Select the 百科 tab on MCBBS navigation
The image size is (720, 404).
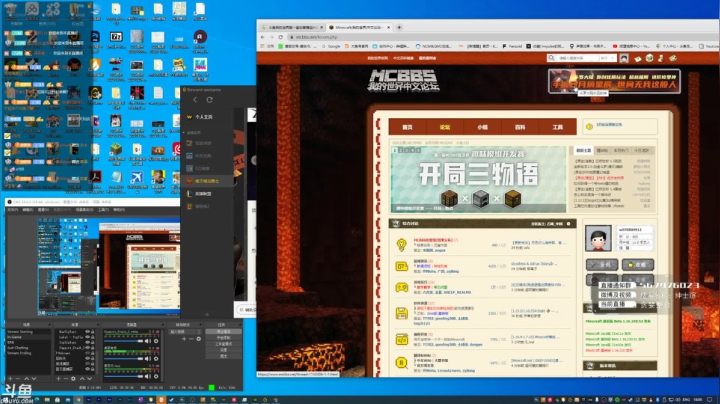(x=520, y=127)
